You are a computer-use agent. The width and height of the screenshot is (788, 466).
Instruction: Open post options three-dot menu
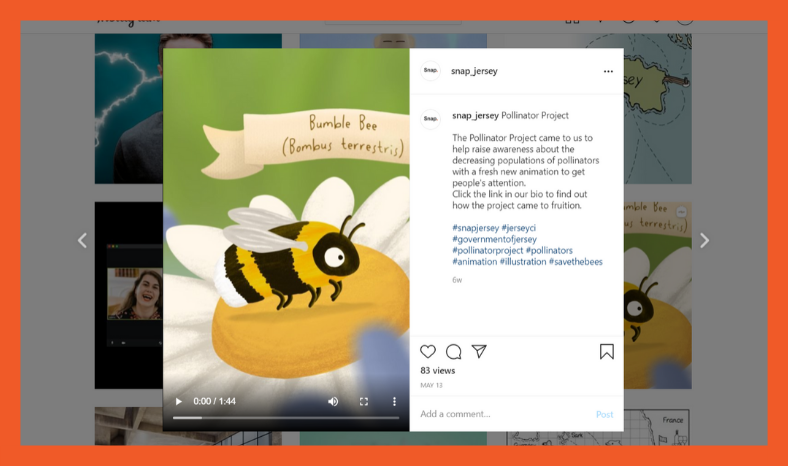[x=608, y=71]
